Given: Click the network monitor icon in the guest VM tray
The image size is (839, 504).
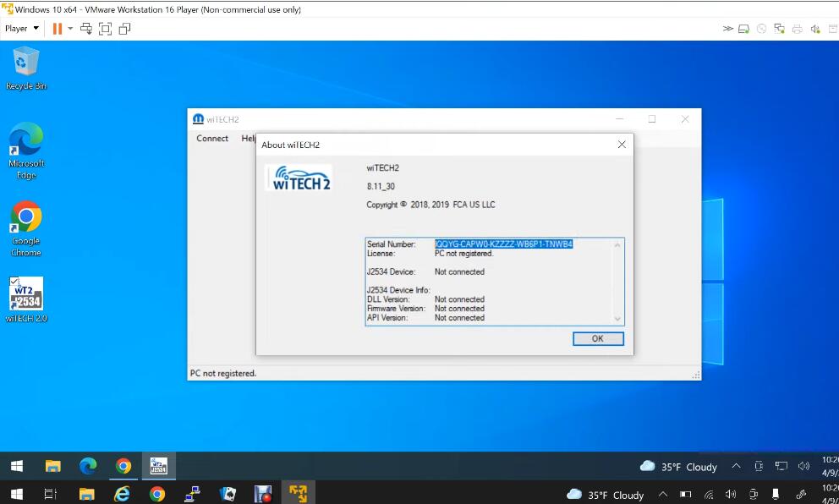Looking at the screenshot, I should click(781, 466).
